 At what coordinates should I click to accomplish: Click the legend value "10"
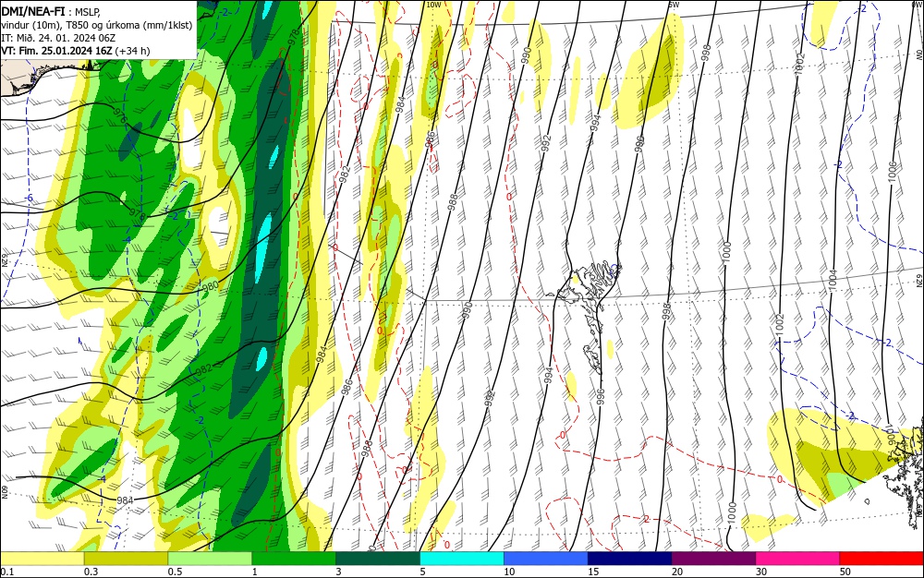coord(509,572)
